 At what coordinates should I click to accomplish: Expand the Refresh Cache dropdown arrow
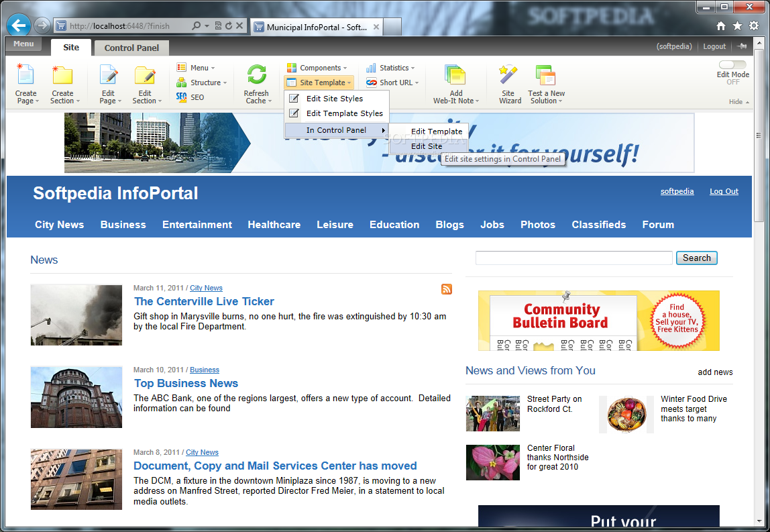(270, 101)
